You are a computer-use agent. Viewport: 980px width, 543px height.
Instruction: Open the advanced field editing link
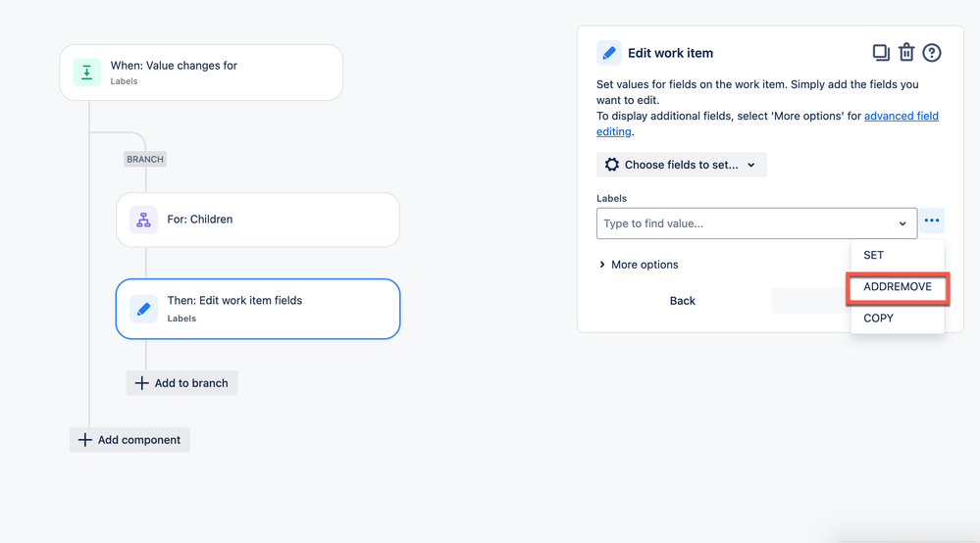pos(901,116)
